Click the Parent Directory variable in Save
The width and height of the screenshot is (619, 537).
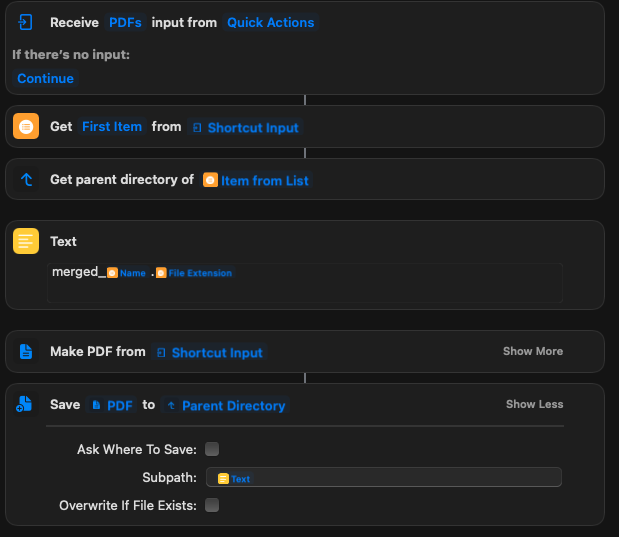pos(226,405)
